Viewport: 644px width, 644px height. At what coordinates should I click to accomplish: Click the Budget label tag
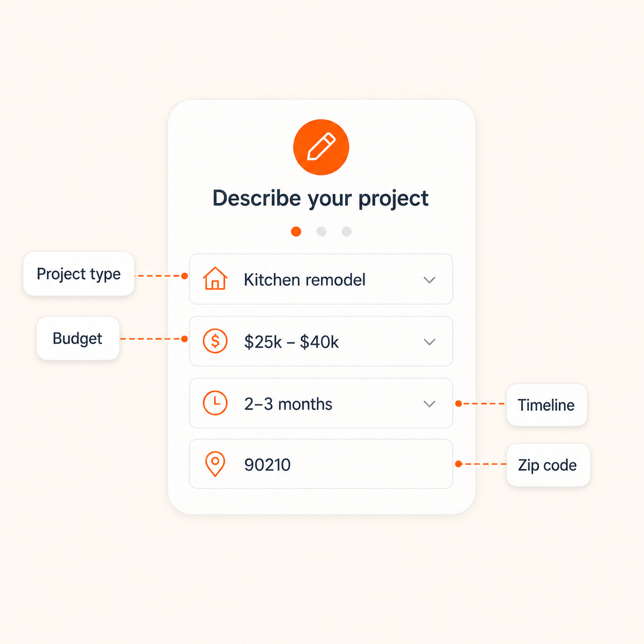pos(78,338)
